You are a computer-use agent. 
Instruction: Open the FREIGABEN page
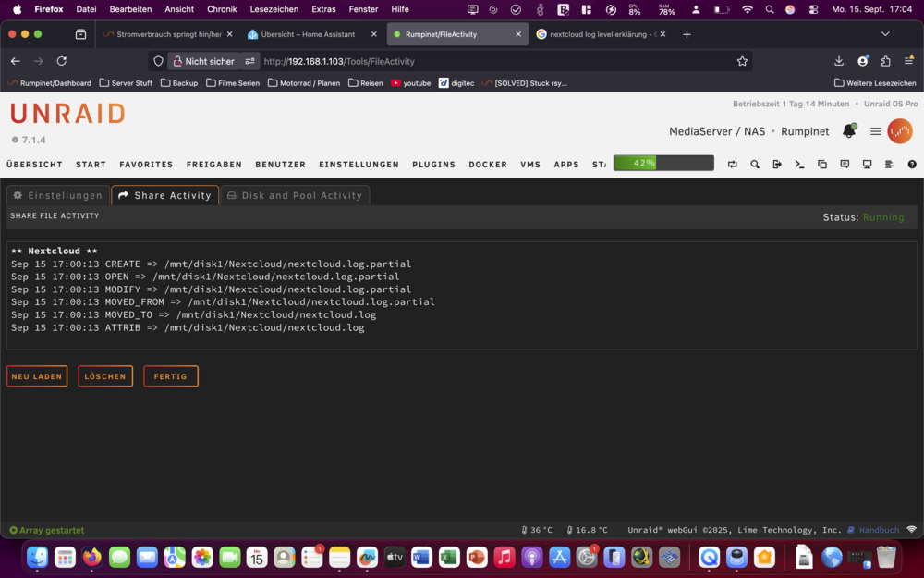tap(214, 165)
